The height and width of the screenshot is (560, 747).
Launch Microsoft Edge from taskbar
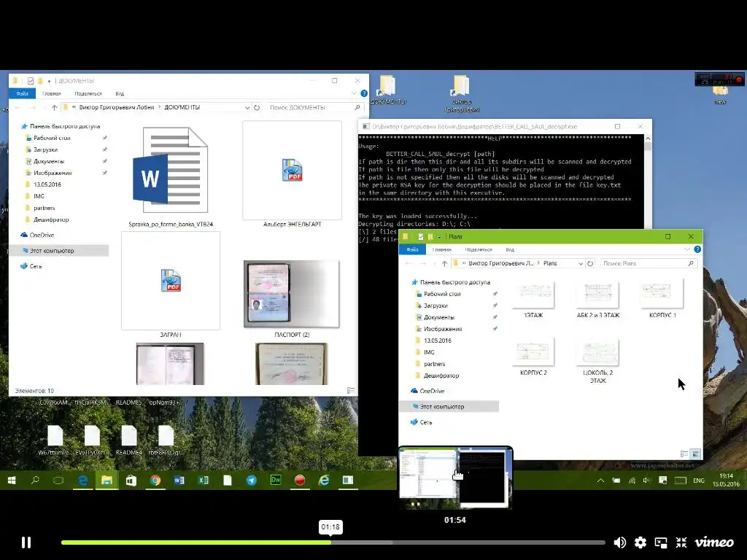[x=83, y=481]
